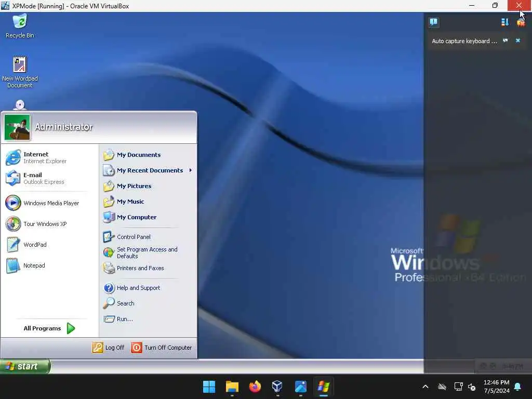Click the Tour Windows XP icon
This screenshot has height=399, width=532.
click(x=13, y=224)
